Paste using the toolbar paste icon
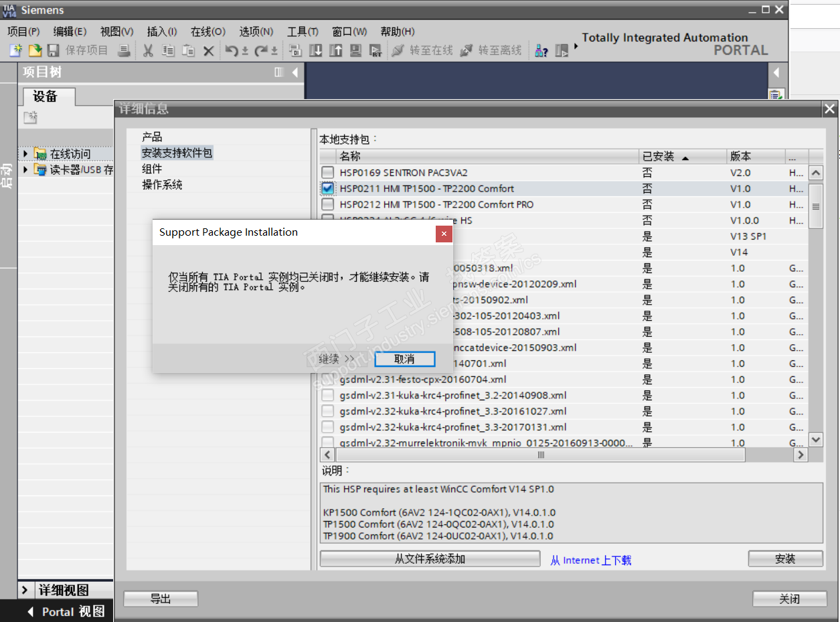The width and height of the screenshot is (840, 622). coord(189,50)
